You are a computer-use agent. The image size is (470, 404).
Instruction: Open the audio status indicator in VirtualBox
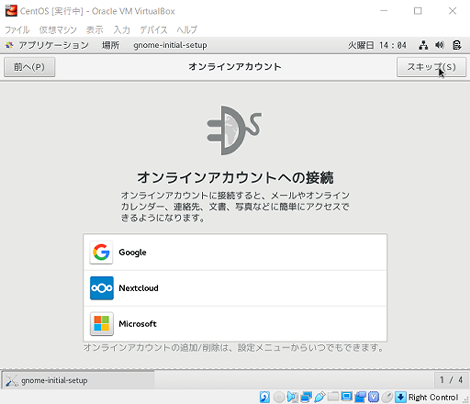(292, 397)
